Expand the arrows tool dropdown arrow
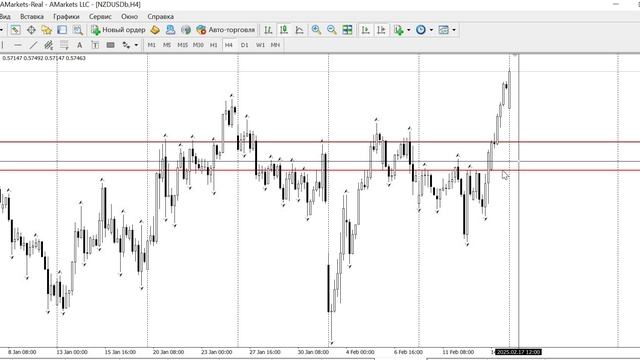The image size is (640, 360). click(136, 45)
